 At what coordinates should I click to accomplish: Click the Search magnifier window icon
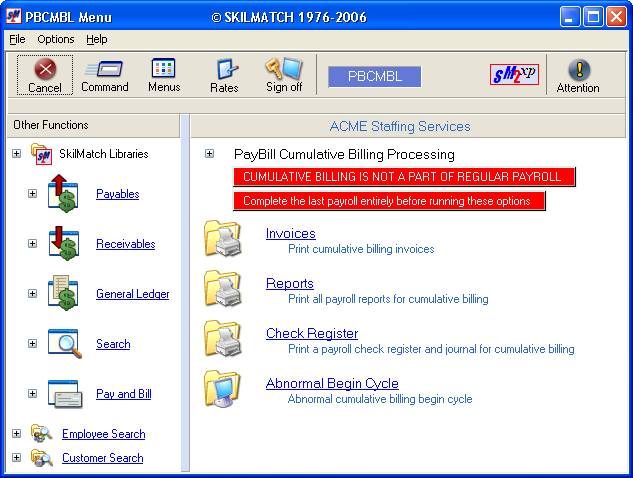(x=65, y=344)
